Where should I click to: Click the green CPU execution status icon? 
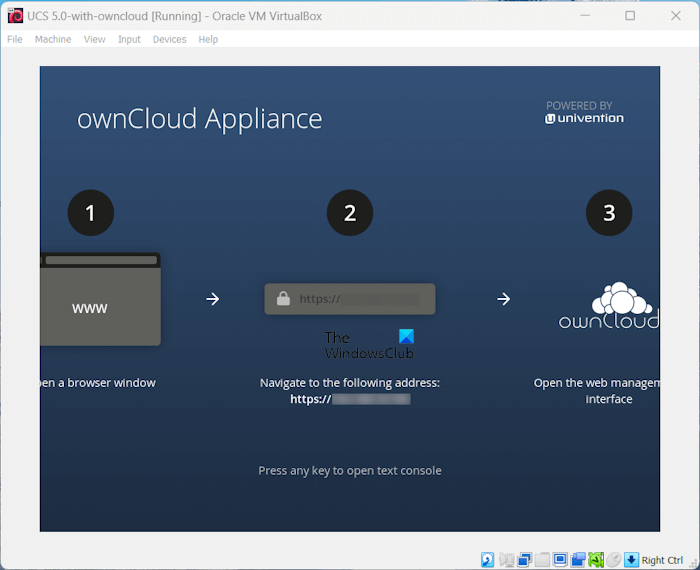click(x=596, y=560)
